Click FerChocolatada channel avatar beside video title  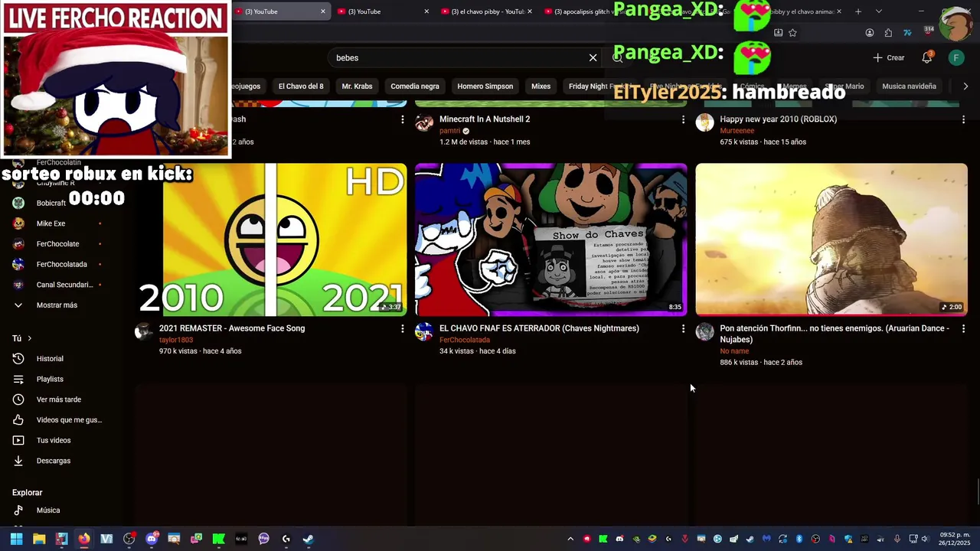click(x=424, y=331)
